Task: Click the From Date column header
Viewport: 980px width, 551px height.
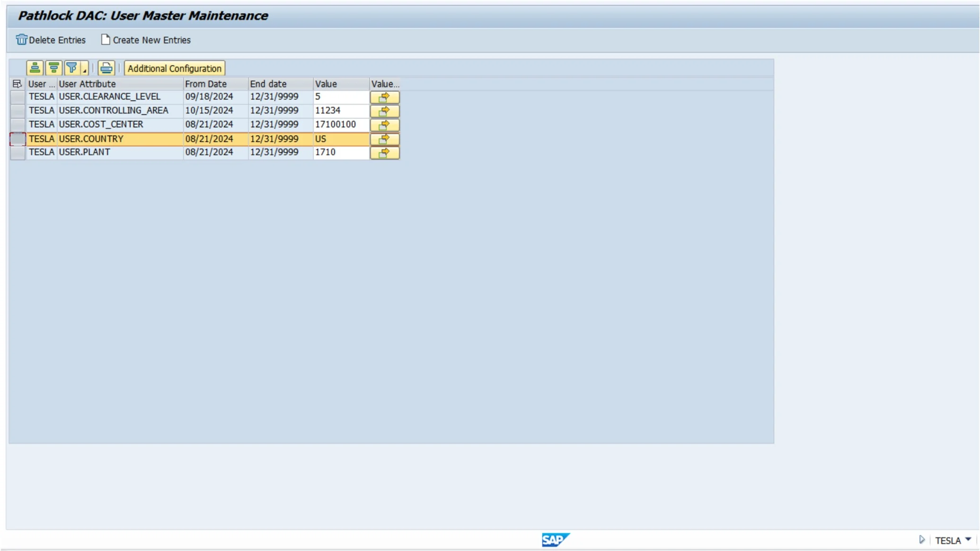Action: coord(216,84)
